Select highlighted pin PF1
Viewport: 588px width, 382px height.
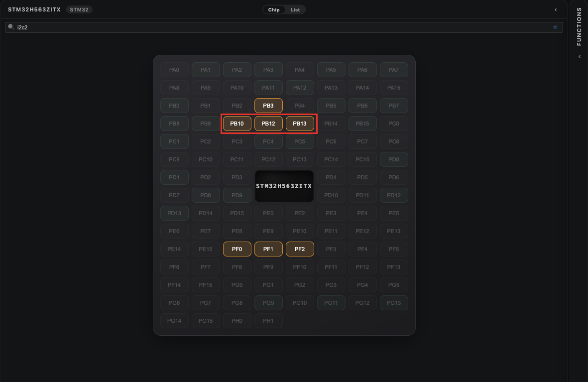click(268, 249)
